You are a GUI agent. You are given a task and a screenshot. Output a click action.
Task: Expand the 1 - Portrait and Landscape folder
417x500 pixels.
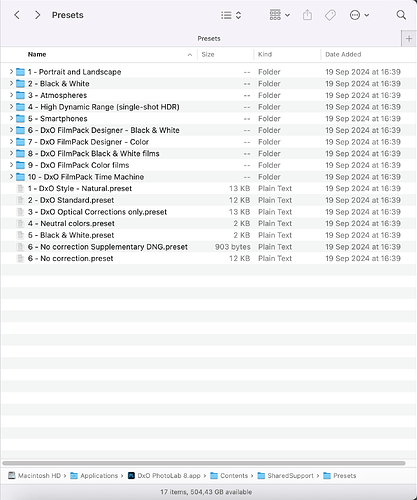tap(11, 71)
